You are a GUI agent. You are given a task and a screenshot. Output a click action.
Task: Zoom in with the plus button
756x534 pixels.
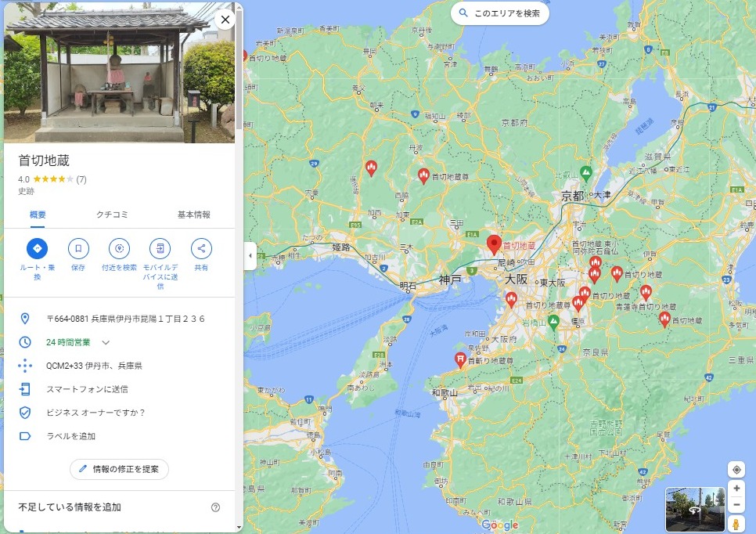coord(736,488)
